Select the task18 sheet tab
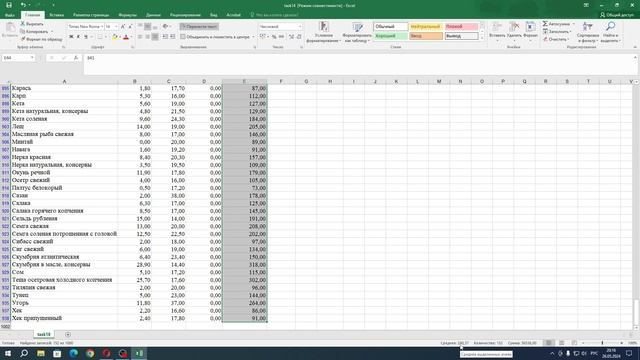This screenshot has width=640, height=360. [x=44, y=334]
